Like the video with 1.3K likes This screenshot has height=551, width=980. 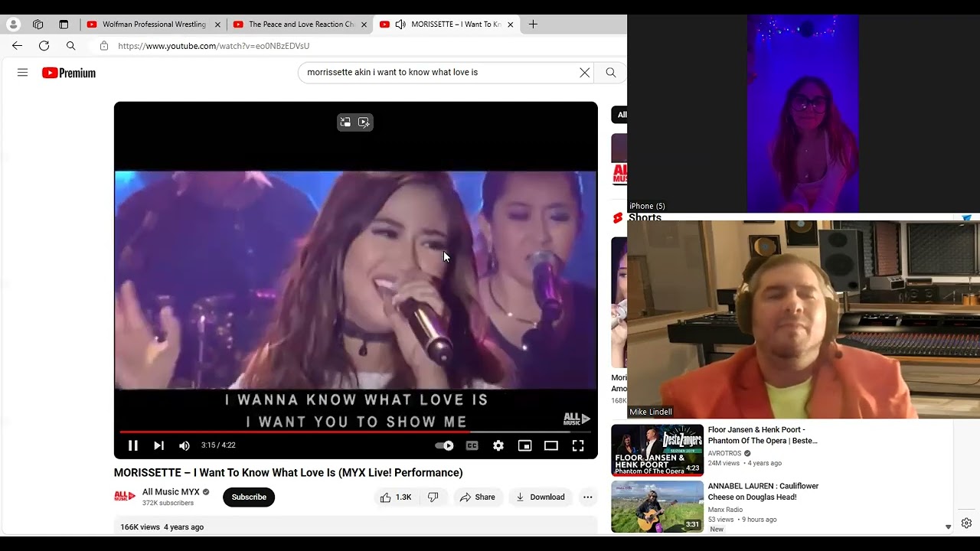396,497
